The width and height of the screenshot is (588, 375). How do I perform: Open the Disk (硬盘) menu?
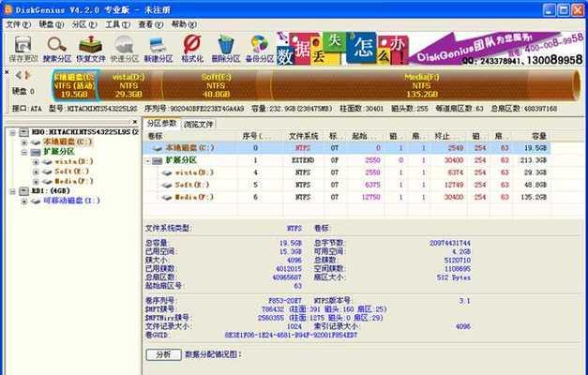51,24
